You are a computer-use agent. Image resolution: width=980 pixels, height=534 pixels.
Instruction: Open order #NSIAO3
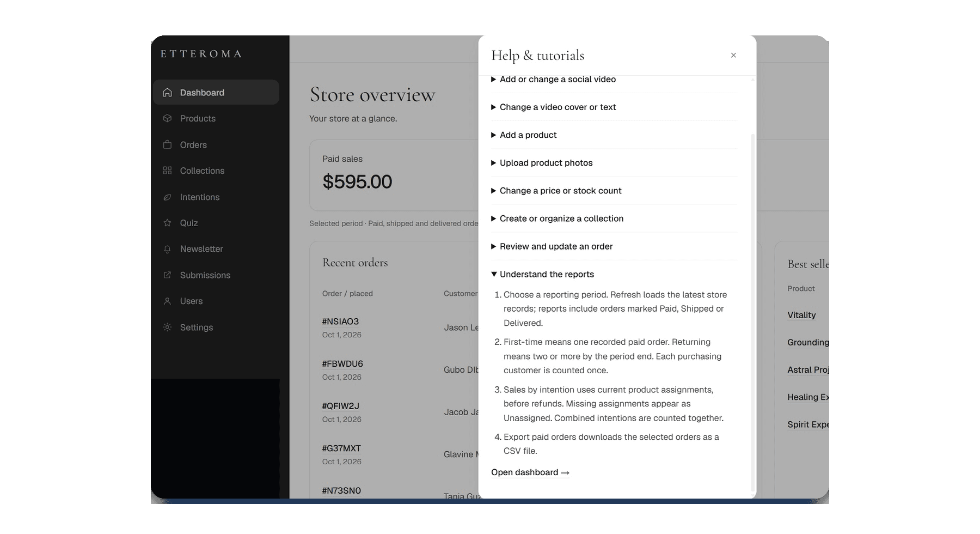(340, 321)
